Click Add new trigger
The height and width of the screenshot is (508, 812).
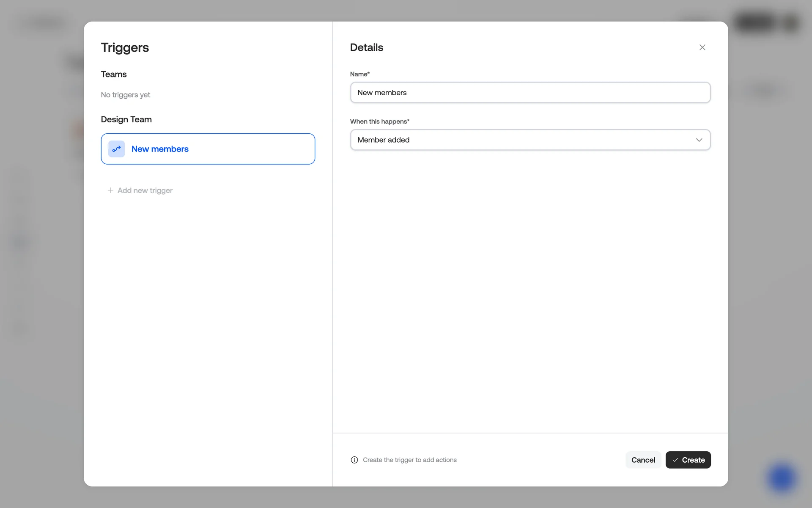(x=145, y=190)
